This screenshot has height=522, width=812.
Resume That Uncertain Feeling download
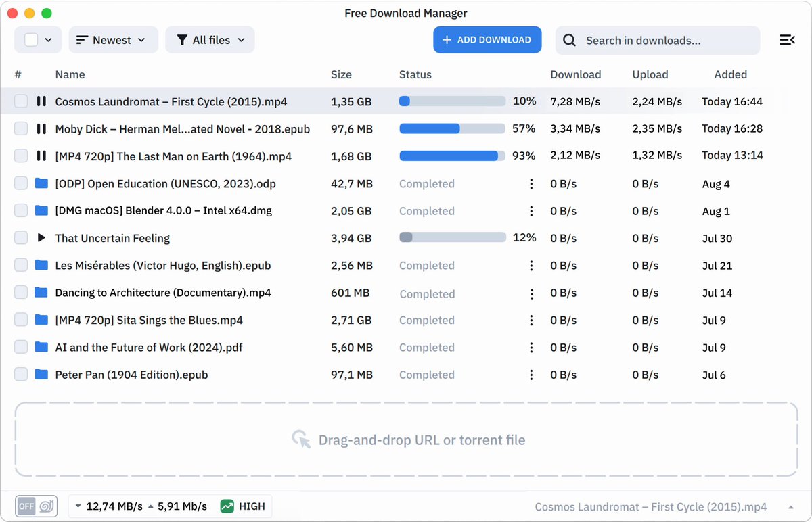click(x=41, y=238)
